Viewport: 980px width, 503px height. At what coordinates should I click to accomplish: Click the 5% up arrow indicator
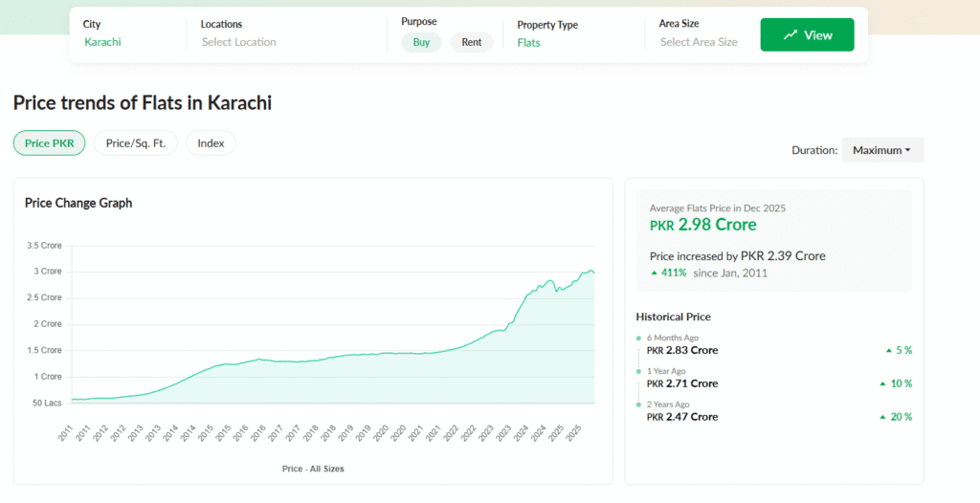click(x=889, y=351)
